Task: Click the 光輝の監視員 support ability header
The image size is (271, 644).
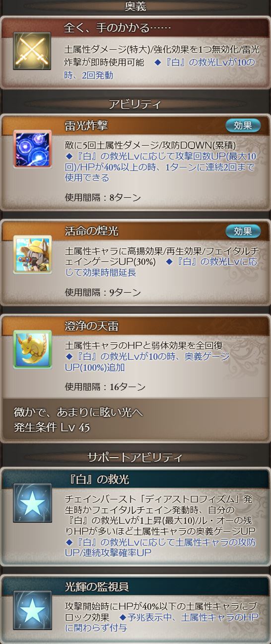Action: (x=135, y=586)
